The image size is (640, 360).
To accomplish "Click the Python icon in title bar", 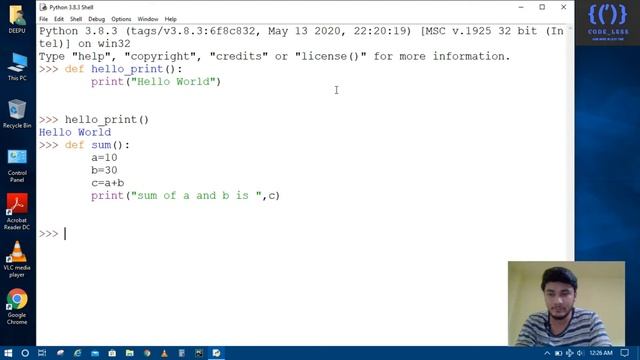I will (x=43, y=7).
